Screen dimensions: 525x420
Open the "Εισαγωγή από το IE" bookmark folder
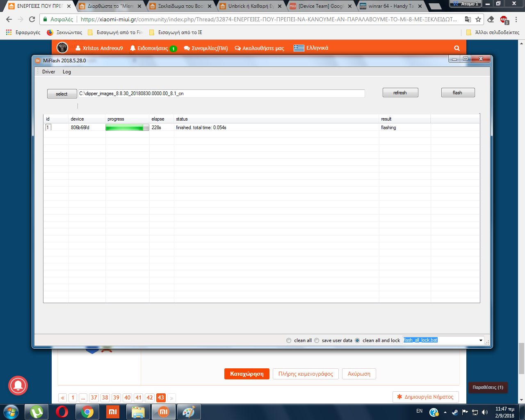coord(176,32)
